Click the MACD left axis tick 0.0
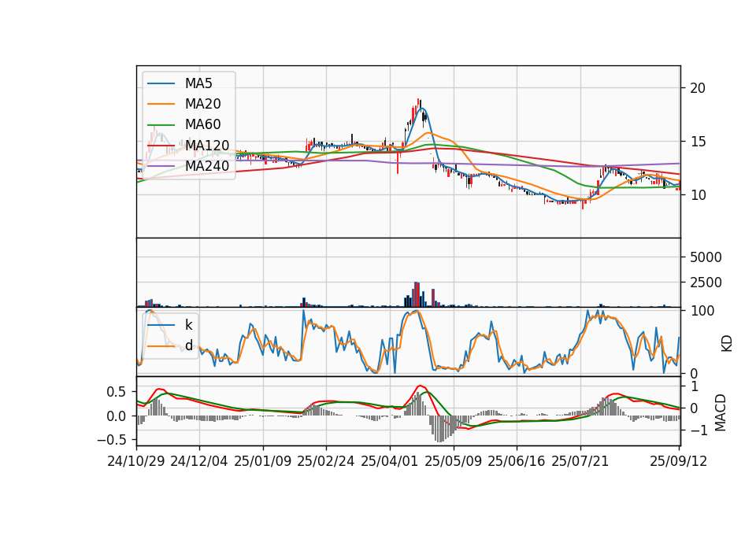Image resolution: width=756 pixels, height=543 pixels. click(117, 416)
